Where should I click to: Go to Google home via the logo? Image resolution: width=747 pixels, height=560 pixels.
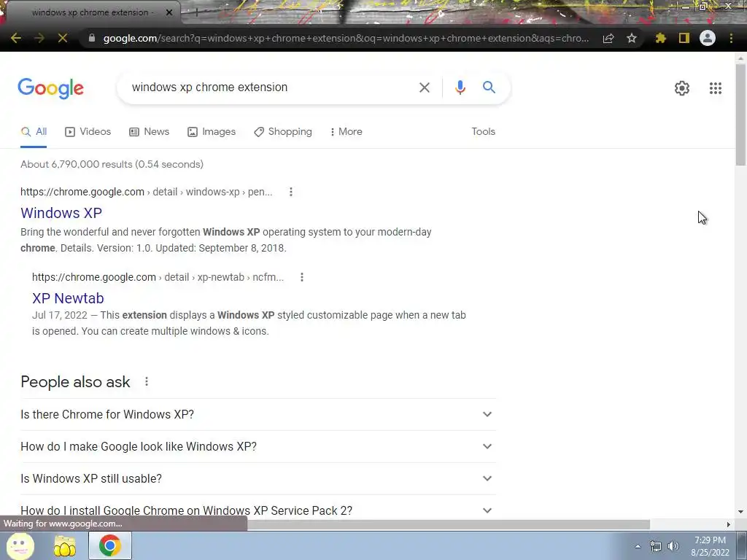click(50, 88)
